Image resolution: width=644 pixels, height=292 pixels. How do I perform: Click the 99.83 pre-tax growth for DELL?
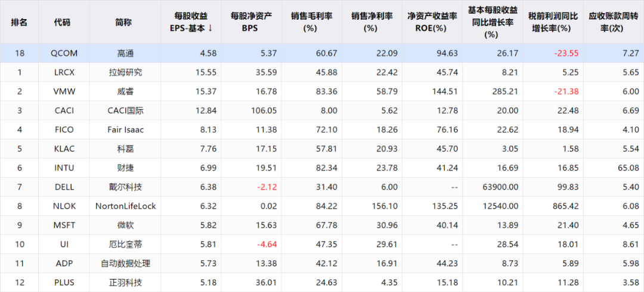coord(569,187)
